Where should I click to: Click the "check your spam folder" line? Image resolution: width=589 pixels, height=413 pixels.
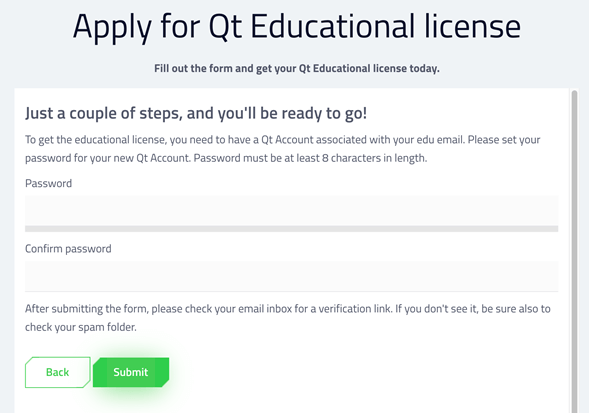click(x=81, y=327)
